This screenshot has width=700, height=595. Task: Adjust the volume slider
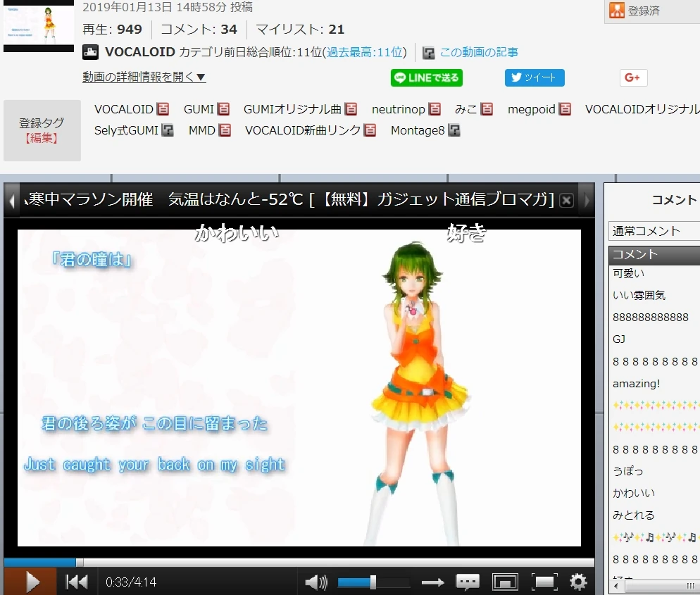pyautogui.click(x=373, y=582)
